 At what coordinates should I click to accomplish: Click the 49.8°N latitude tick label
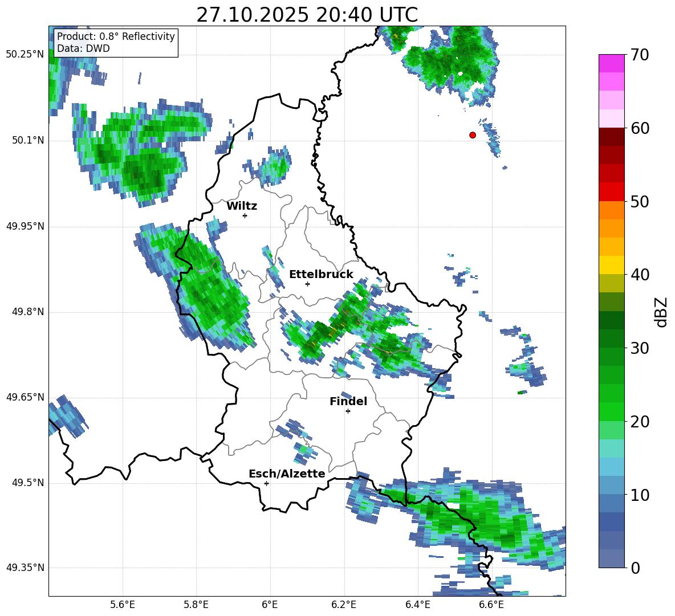coord(28,312)
